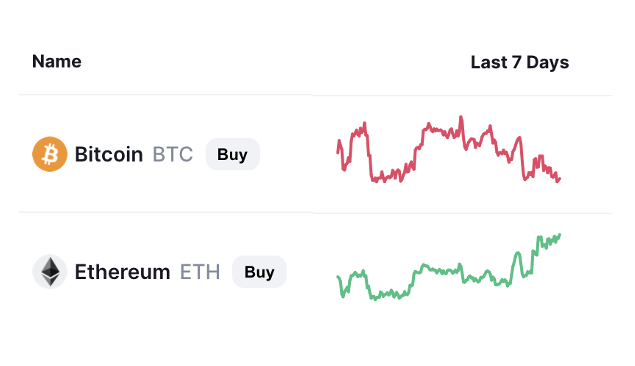This screenshot has height=366, width=635.
Task: Click the lowest dip of Bitcoin's red chart
Action: click(x=558, y=181)
